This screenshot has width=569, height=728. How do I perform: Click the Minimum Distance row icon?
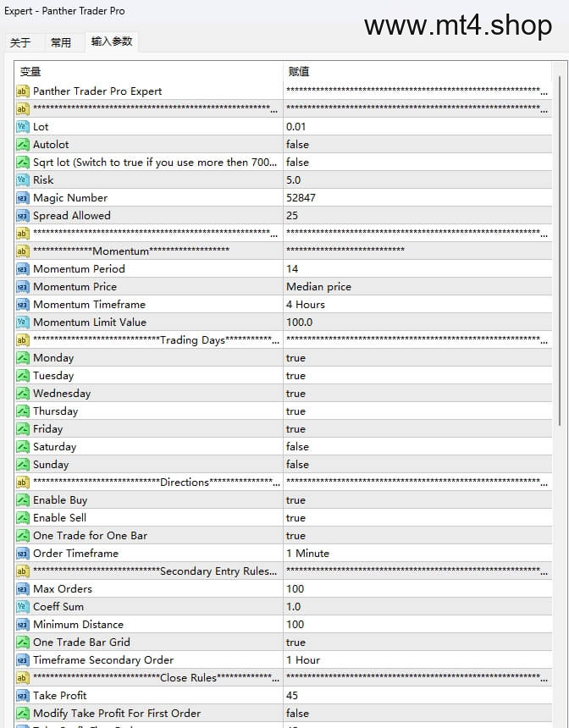coord(22,625)
